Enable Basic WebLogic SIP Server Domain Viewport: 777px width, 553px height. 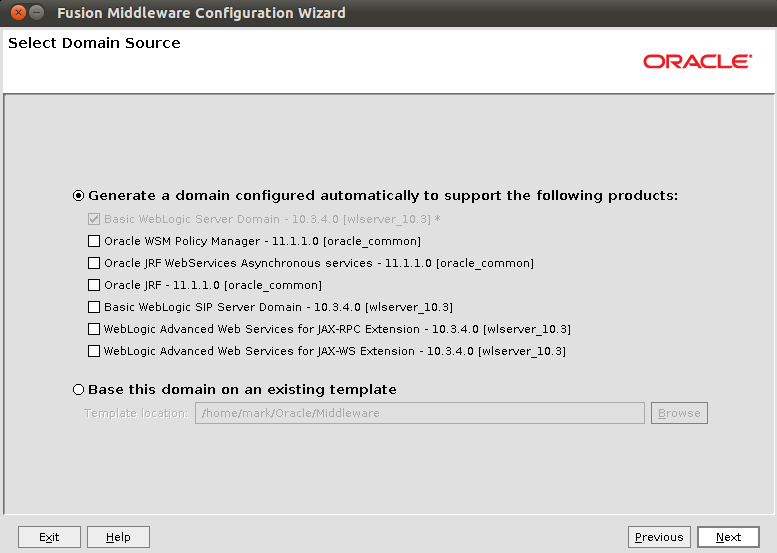[x=94, y=307]
